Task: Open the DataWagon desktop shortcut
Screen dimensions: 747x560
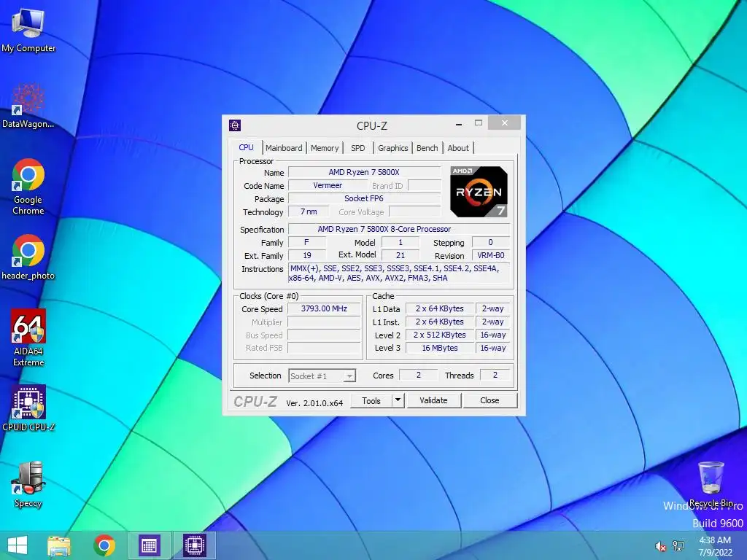Action: [x=28, y=106]
